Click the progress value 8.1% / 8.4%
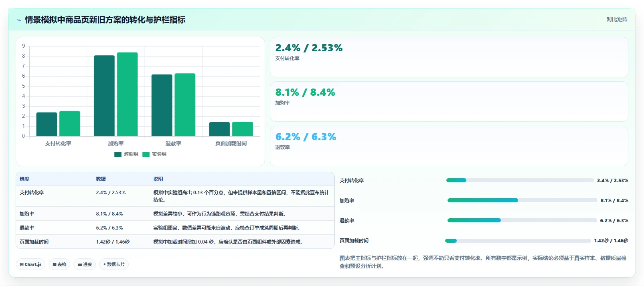The width and height of the screenshot is (644, 286). click(614, 201)
